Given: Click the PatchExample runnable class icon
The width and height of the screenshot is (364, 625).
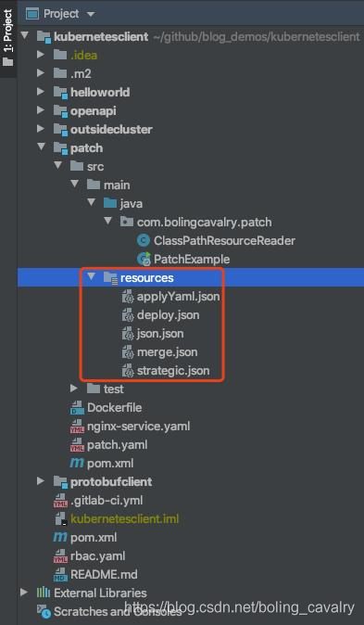Looking at the screenshot, I should click(x=144, y=259).
